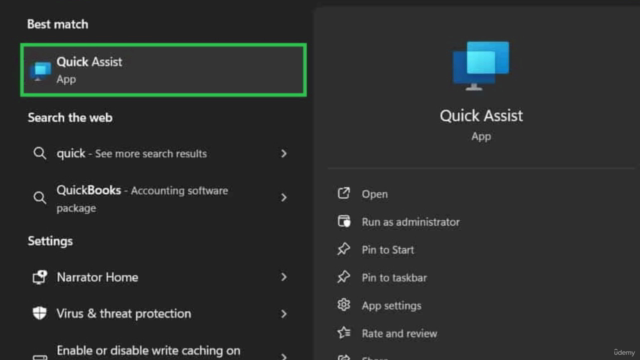Click Run as administrator shield icon
This screenshot has width=640, height=360.
344,221
